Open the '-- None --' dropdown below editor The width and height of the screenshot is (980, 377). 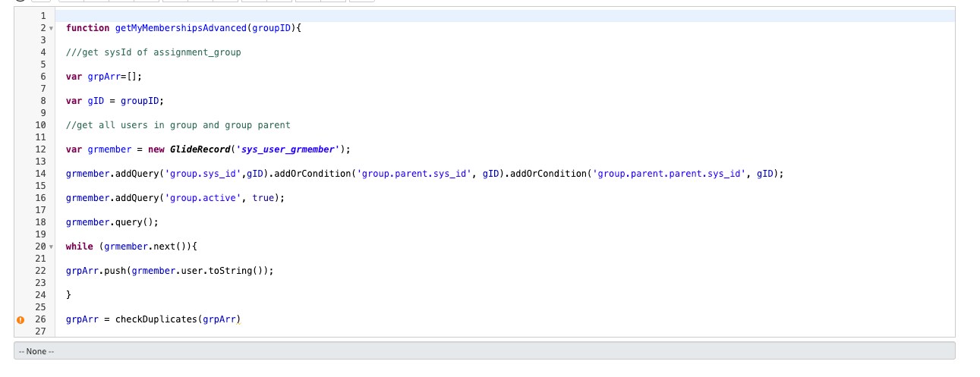484,351
